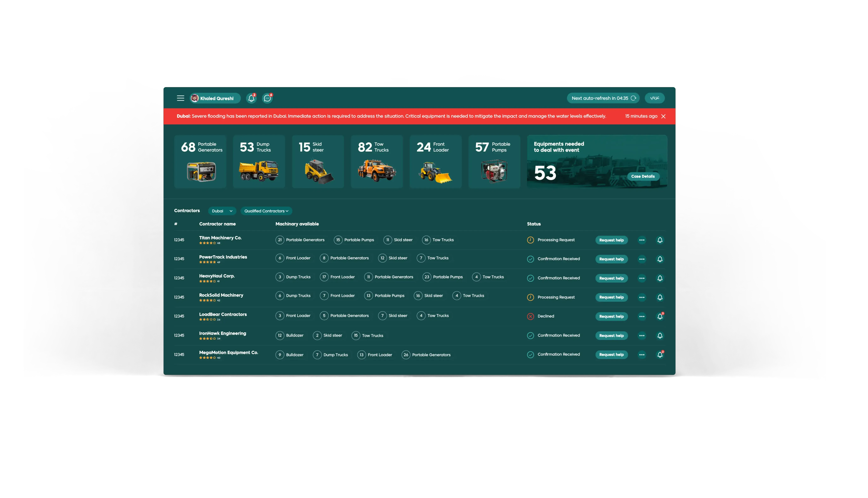Request help from Titan Machinery Co.
The width and height of the screenshot is (868, 498).
(611, 240)
